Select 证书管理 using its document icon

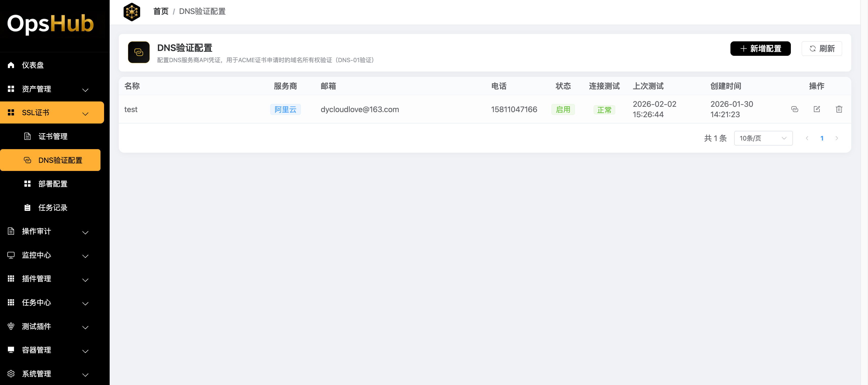27,136
